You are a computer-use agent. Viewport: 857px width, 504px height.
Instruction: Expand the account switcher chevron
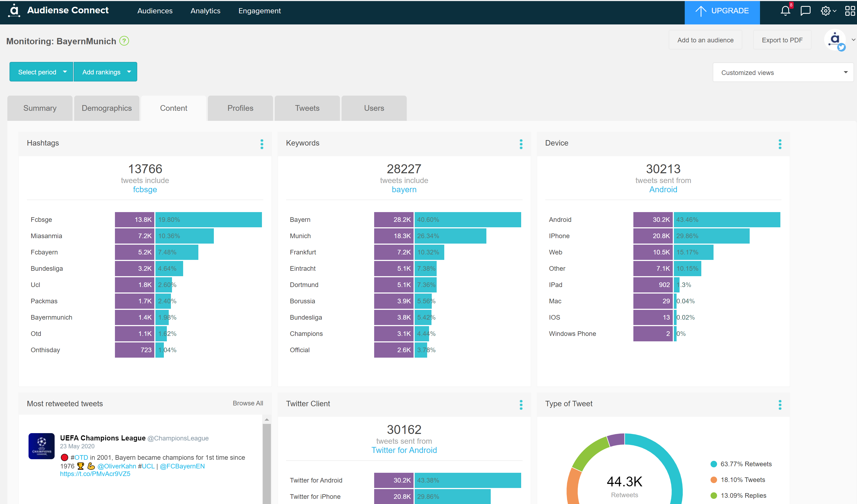853,40
